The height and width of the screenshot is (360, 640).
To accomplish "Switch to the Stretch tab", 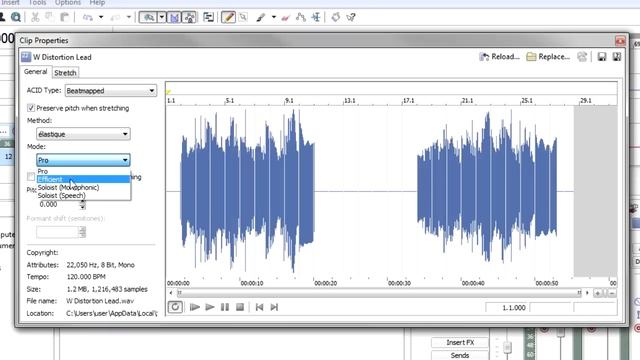I will point(65,73).
